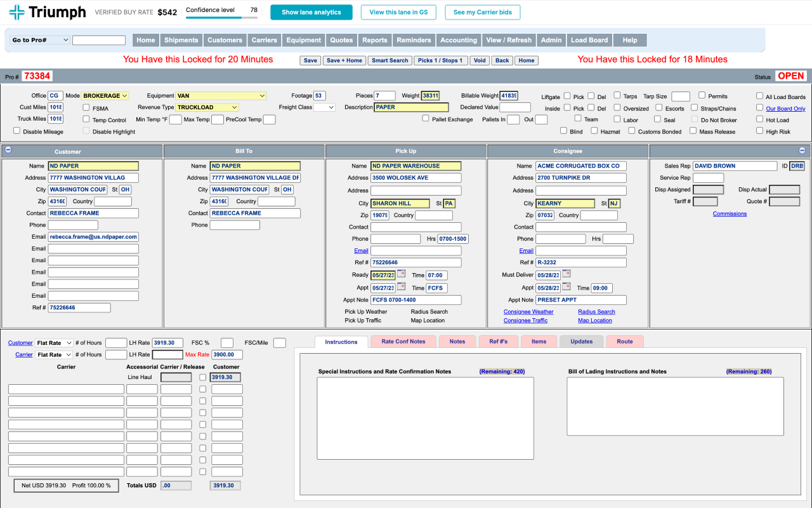
Task: Click the Triumph logo
Action: pos(47,12)
